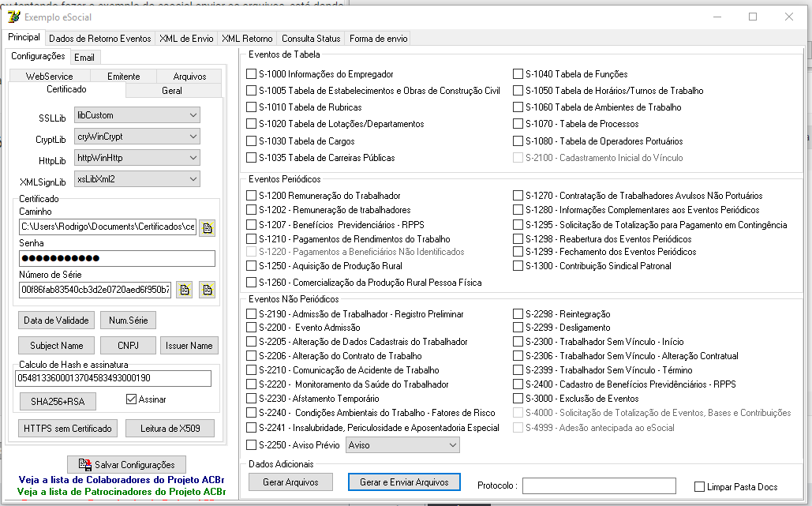The image size is (812, 506).
Task: Check S-1070 Tabela de Processos
Action: 518,124
